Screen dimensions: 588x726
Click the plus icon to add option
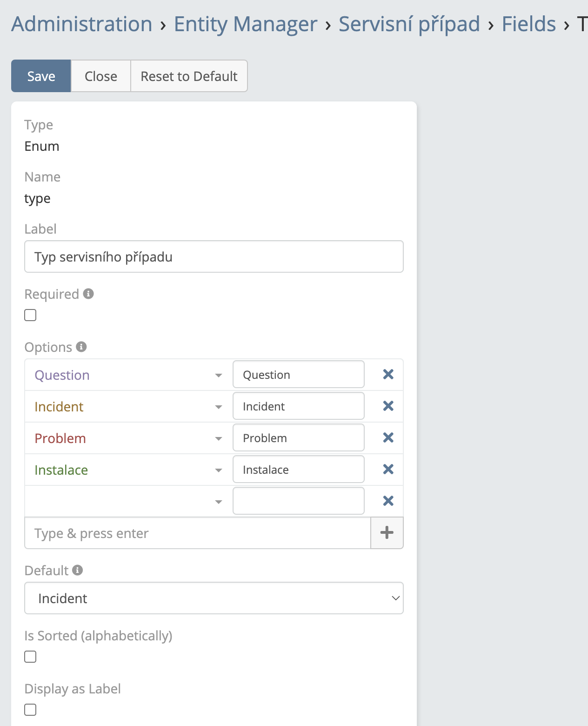pos(387,533)
